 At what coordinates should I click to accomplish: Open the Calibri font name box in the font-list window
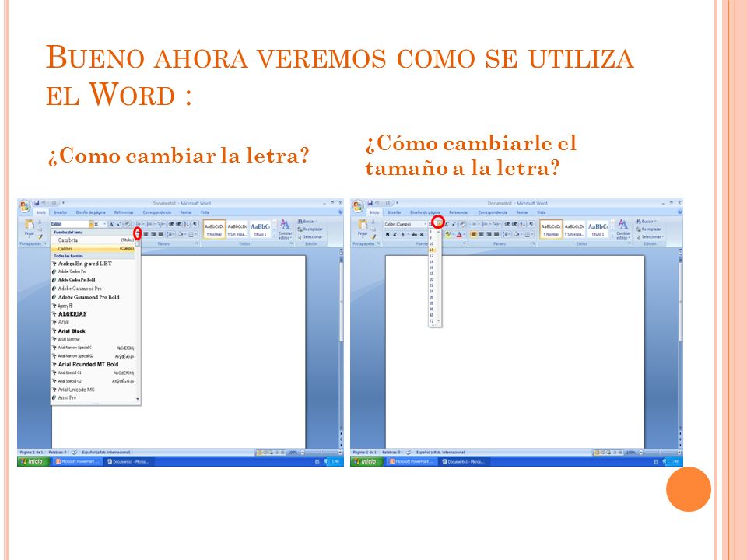point(70,224)
